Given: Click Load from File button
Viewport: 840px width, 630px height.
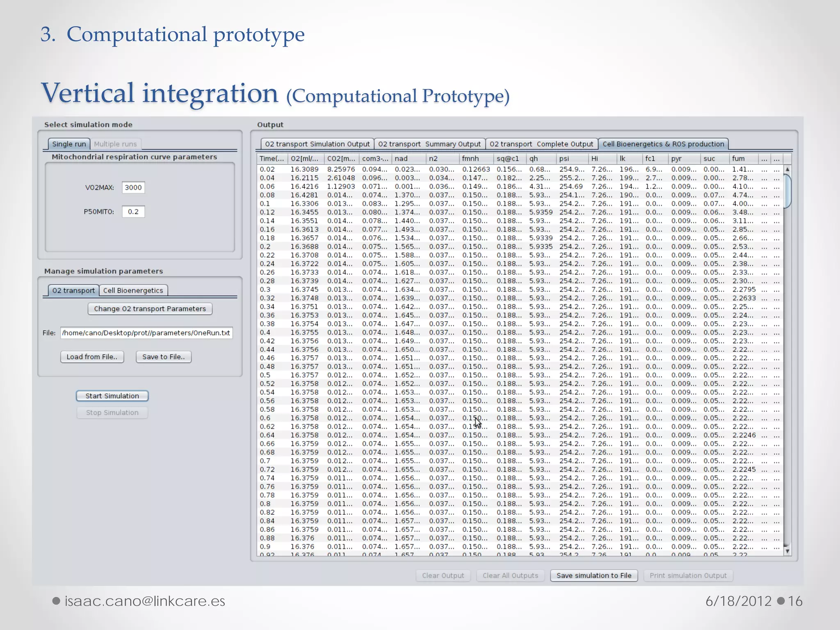Looking at the screenshot, I should 92,357.
